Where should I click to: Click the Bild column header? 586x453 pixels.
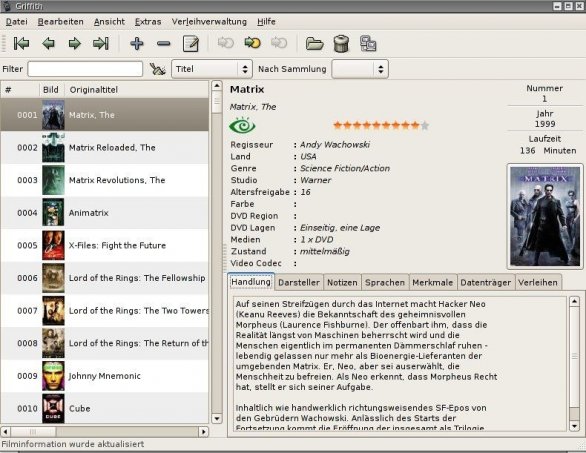(52, 90)
